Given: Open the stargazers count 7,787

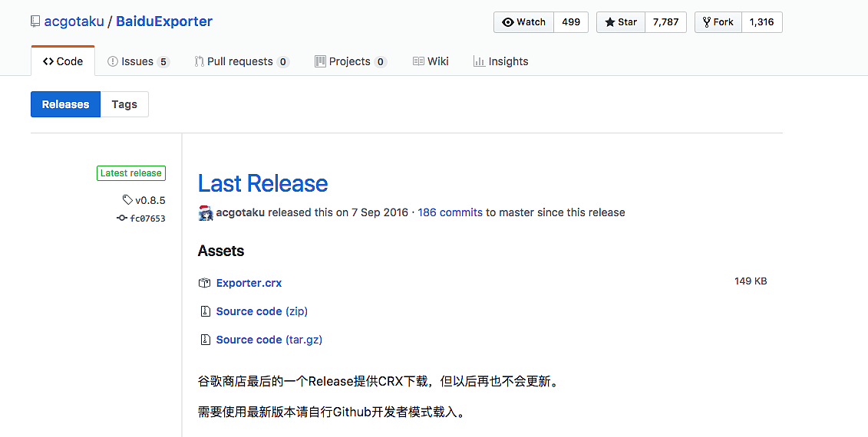Looking at the screenshot, I should (x=665, y=22).
